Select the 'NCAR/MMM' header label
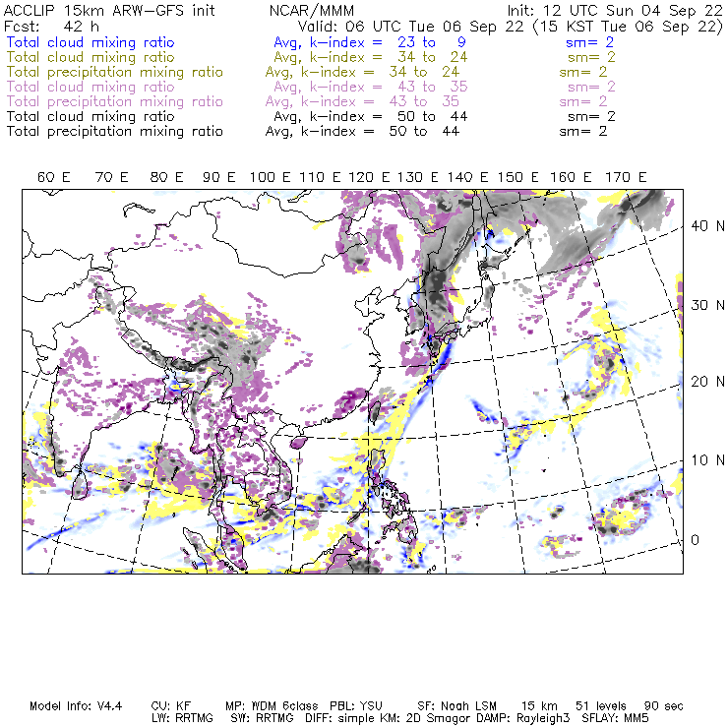728x728 pixels. coord(312,11)
